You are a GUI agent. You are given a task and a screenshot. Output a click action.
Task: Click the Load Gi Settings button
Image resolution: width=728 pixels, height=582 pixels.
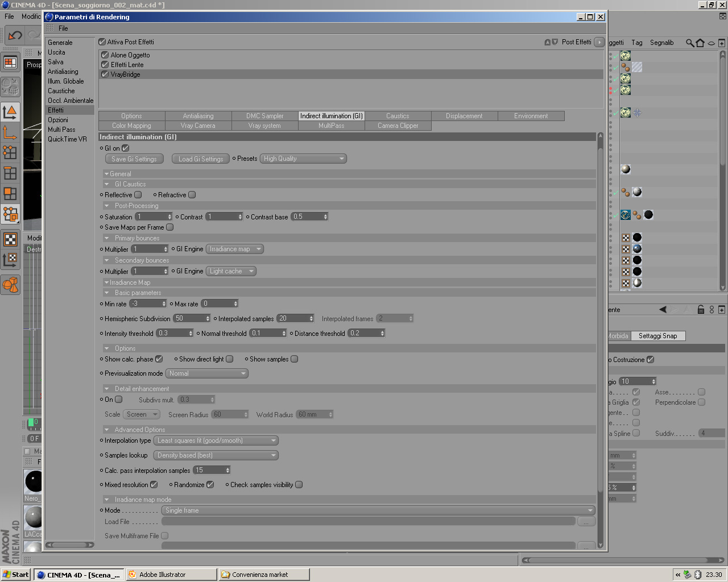tap(201, 159)
